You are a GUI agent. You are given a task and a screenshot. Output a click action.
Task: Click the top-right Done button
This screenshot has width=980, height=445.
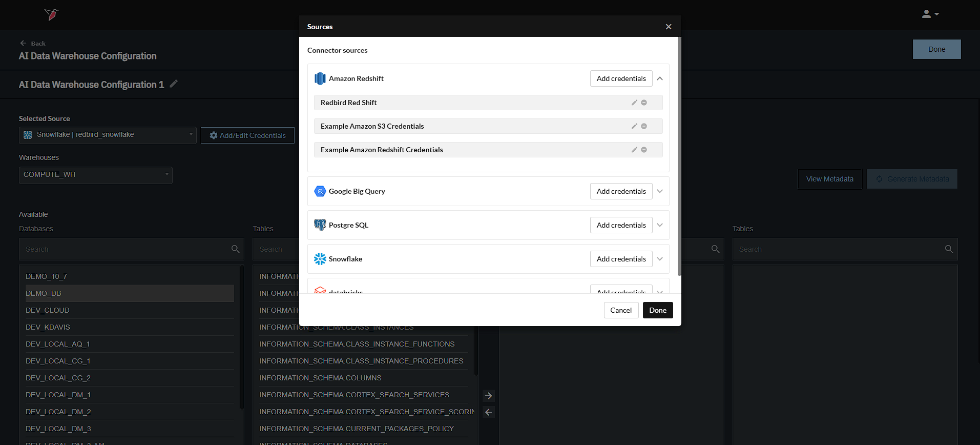[937, 49]
